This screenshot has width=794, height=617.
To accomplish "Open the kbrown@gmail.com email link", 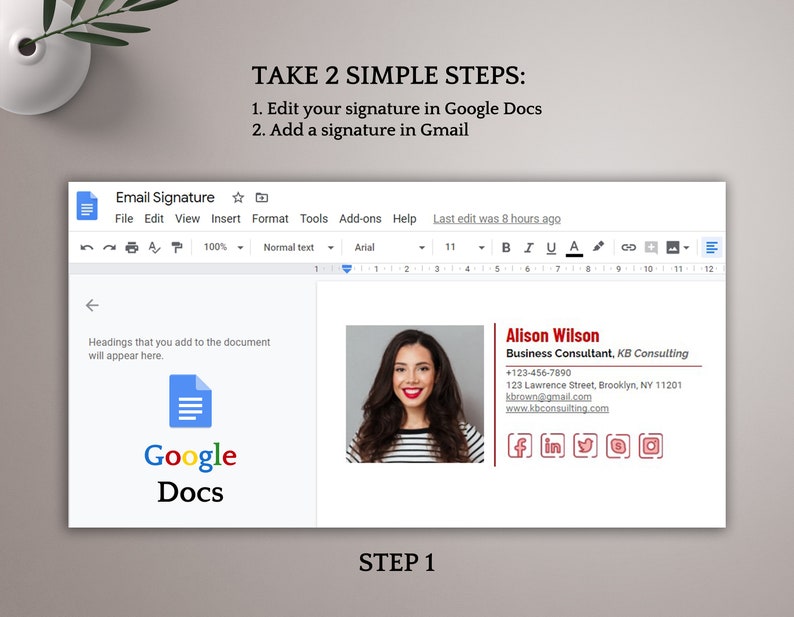I will coord(548,397).
